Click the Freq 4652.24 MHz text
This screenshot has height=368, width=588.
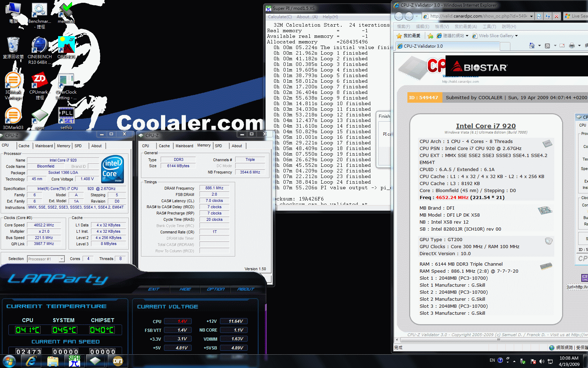462,198
